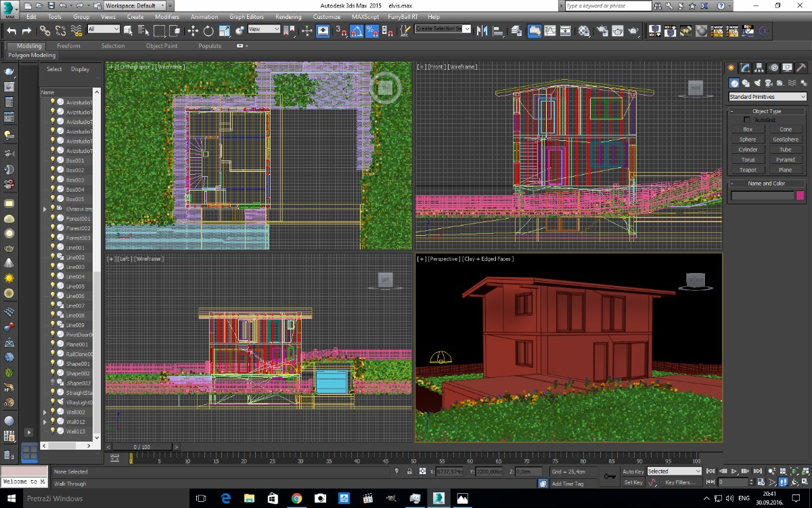812x508 pixels.
Task: Click the Render Setup teapot icon
Action: coord(601,31)
